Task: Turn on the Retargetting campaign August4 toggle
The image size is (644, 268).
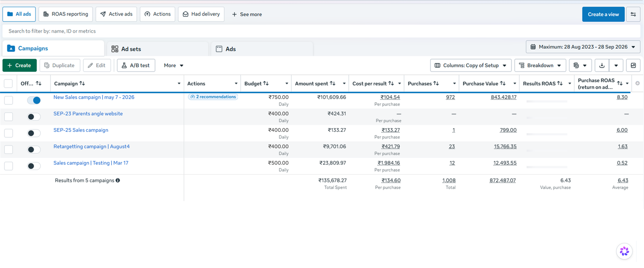Action: pyautogui.click(x=34, y=150)
